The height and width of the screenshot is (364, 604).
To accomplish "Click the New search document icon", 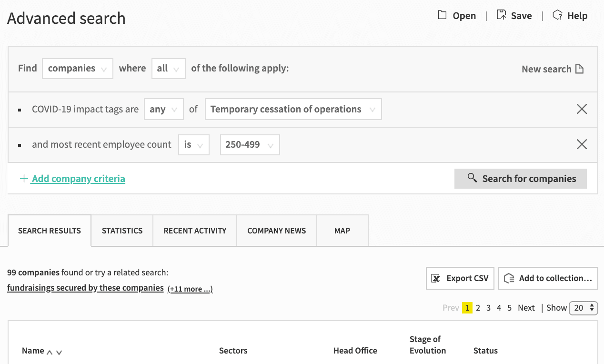I will tap(579, 69).
